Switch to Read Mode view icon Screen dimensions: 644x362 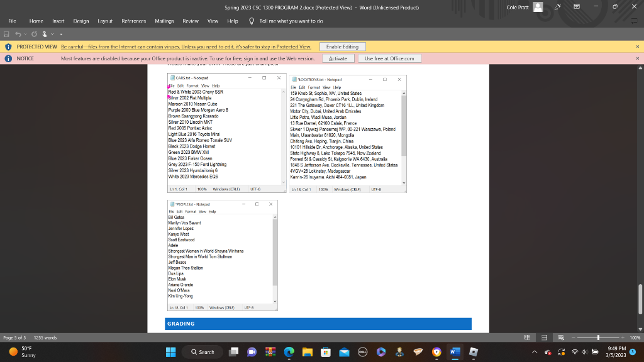tap(528, 337)
